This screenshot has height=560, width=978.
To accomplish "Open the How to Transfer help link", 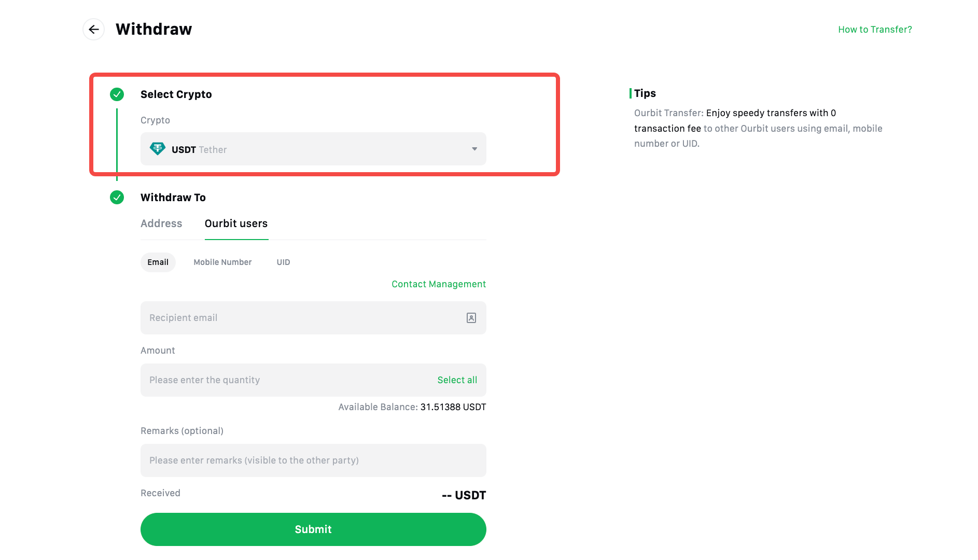I will tap(874, 30).
